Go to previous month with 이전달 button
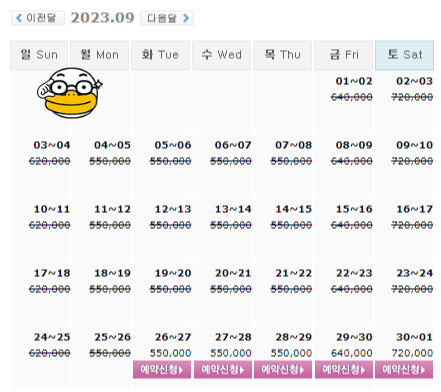The height and width of the screenshot is (392, 441). click(38, 18)
